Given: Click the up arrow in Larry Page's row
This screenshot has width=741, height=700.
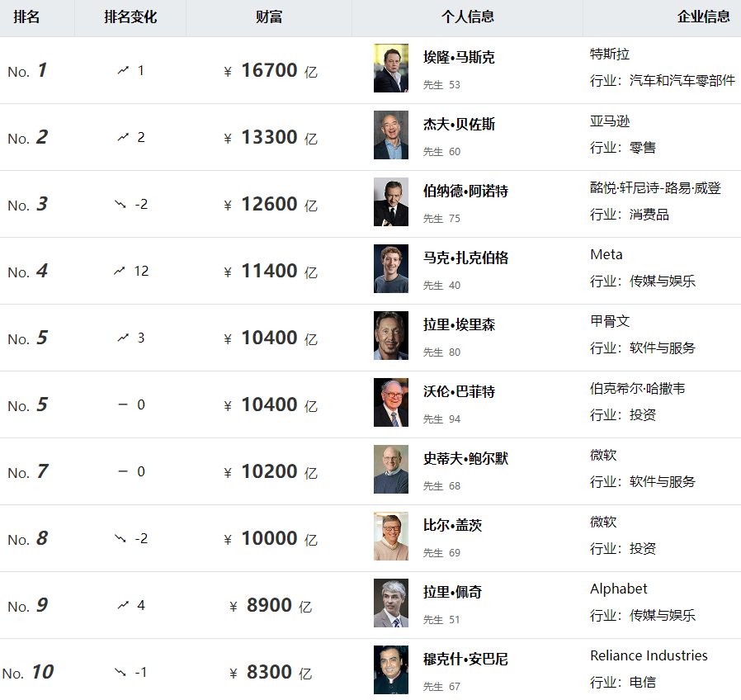Looking at the screenshot, I should click(x=123, y=606).
